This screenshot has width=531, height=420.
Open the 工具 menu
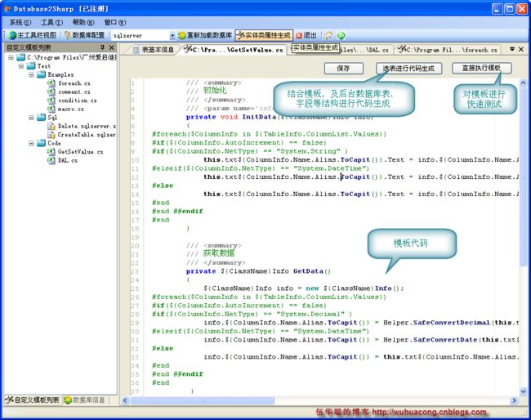click(51, 22)
